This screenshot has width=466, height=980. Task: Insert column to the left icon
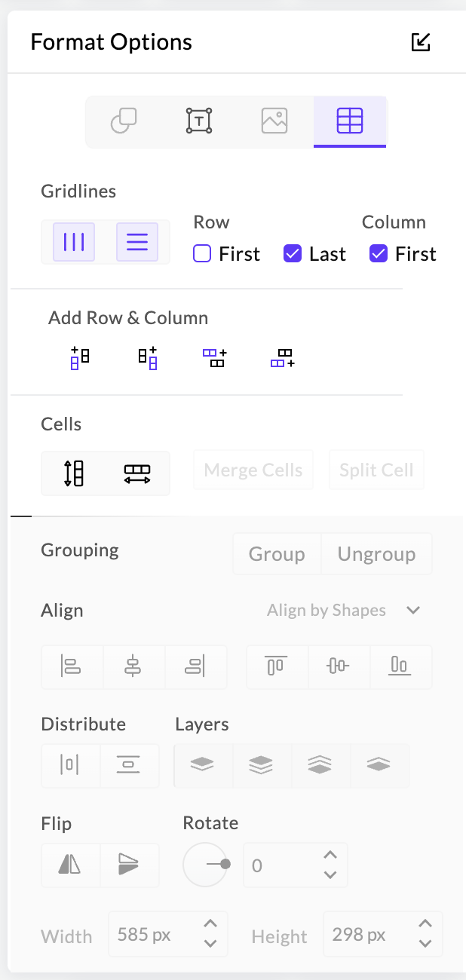(x=80, y=358)
